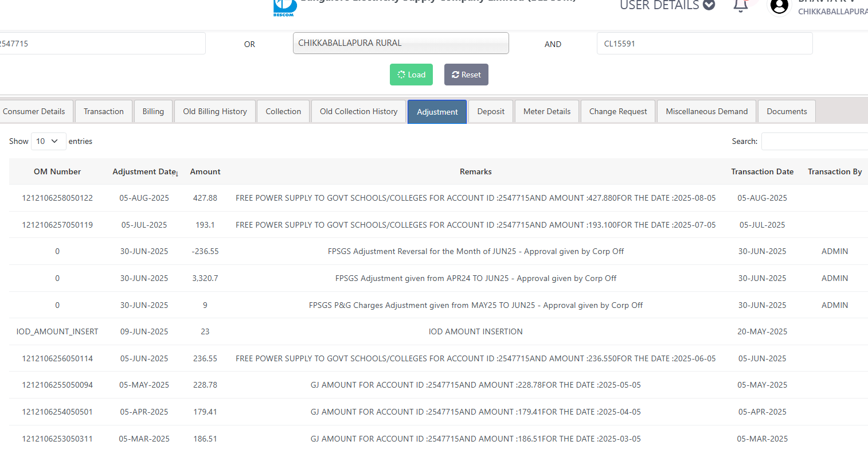868x449 pixels.
Task: Click the amount -236.55
Action: [x=205, y=251]
